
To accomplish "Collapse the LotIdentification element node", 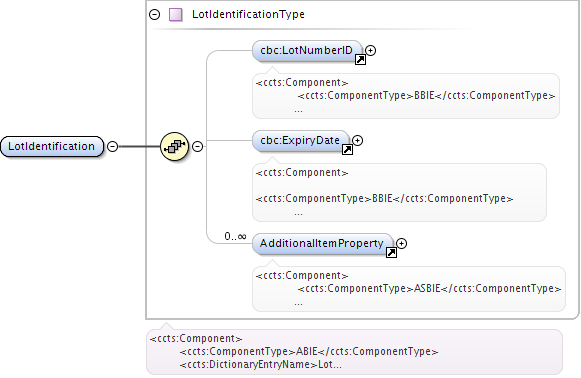I will click(x=113, y=146).
